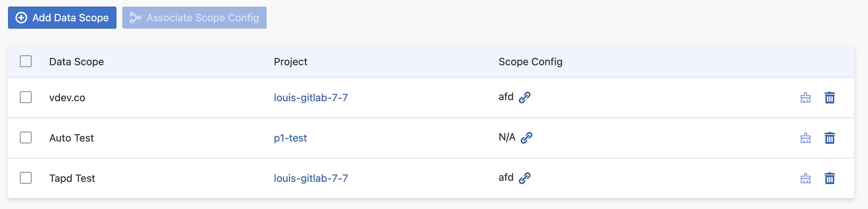Click the Associate Scope Config button
Viewport: 868px width, 209px height.
click(194, 18)
